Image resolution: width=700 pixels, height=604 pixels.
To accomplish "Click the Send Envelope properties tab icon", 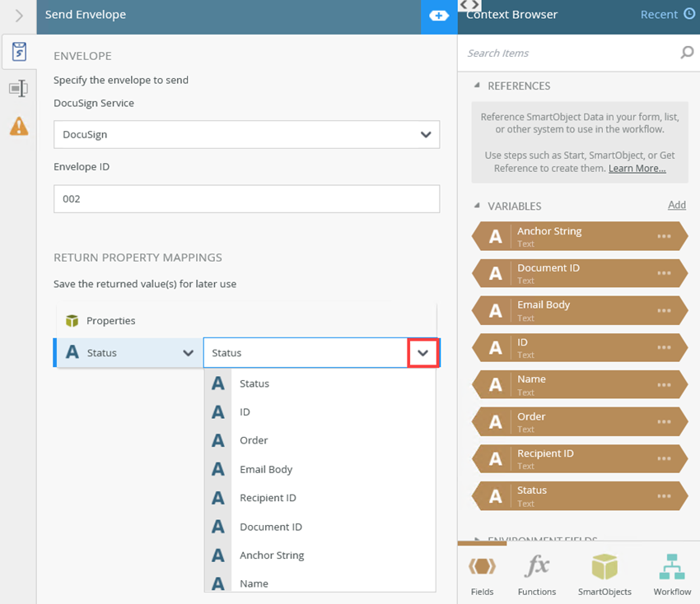I will 18,53.
